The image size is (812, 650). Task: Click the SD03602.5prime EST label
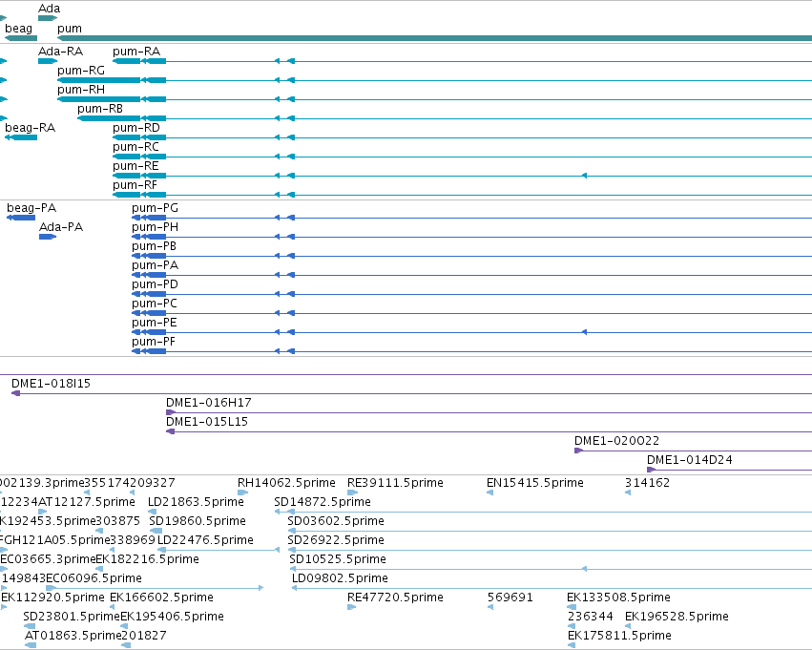pyautogui.click(x=336, y=521)
